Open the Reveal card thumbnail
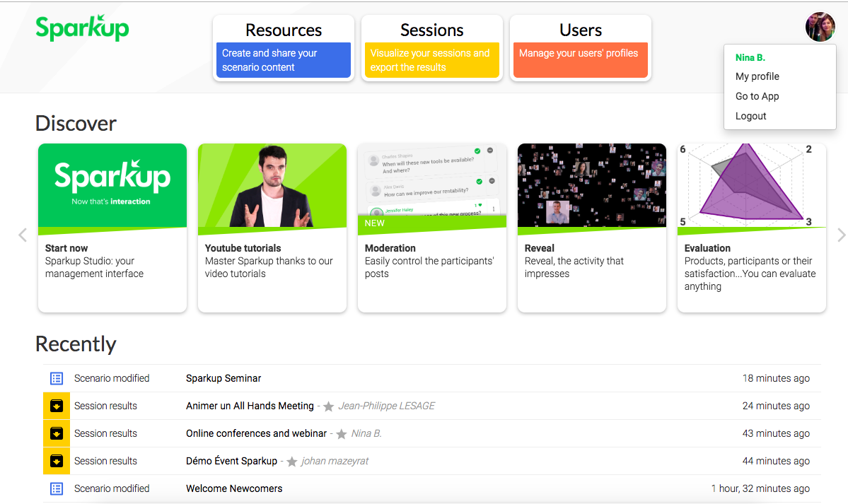Viewport: 848px width, 504px height. coord(592,186)
